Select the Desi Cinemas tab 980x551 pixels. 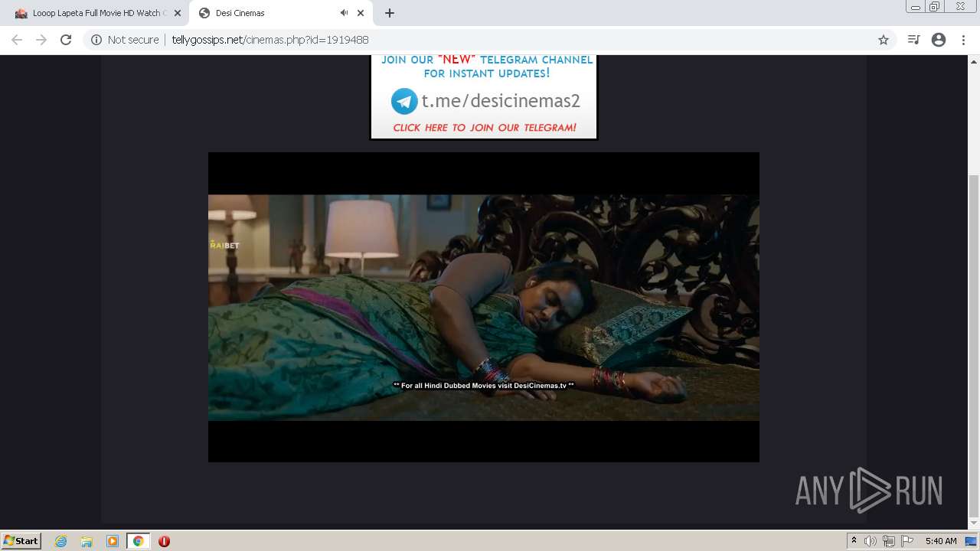click(281, 13)
